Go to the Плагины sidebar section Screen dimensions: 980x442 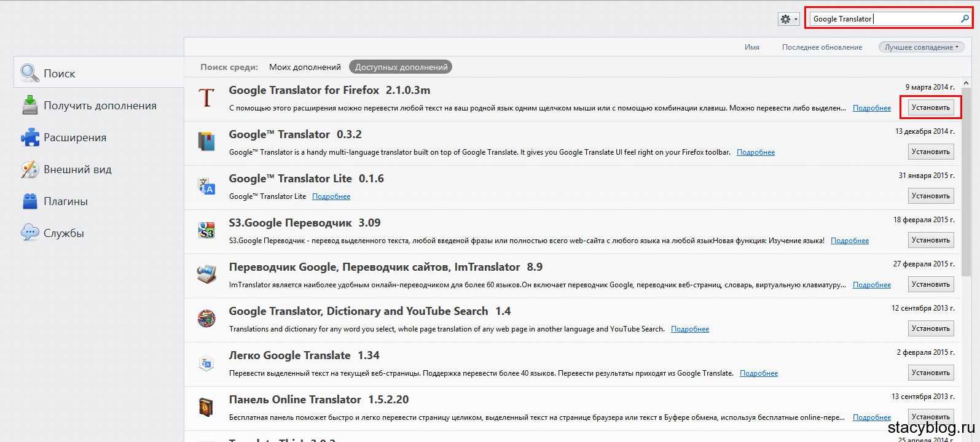65,201
